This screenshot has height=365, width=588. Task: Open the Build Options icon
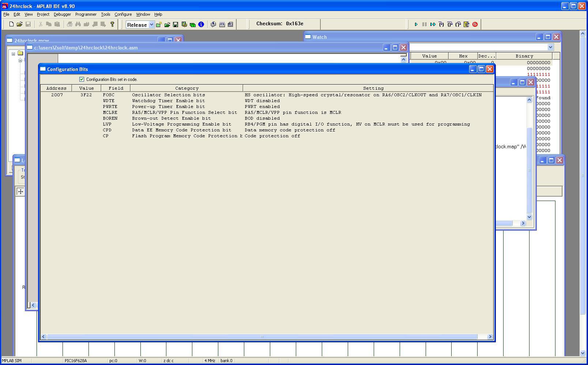(x=184, y=25)
